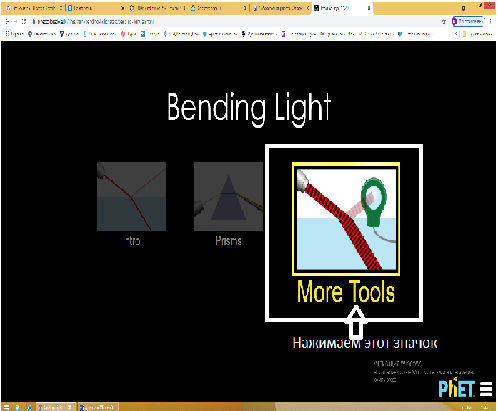Click the purple browser profile button

tap(468, 21)
